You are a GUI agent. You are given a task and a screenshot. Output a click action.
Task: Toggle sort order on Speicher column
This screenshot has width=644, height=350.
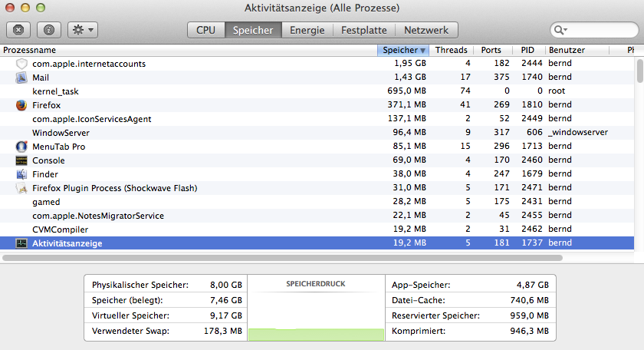403,50
